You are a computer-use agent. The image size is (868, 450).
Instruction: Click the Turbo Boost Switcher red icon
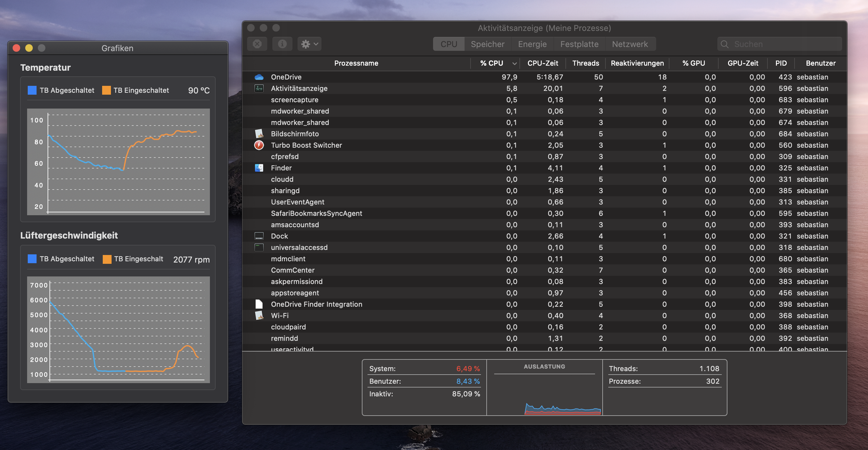click(259, 145)
